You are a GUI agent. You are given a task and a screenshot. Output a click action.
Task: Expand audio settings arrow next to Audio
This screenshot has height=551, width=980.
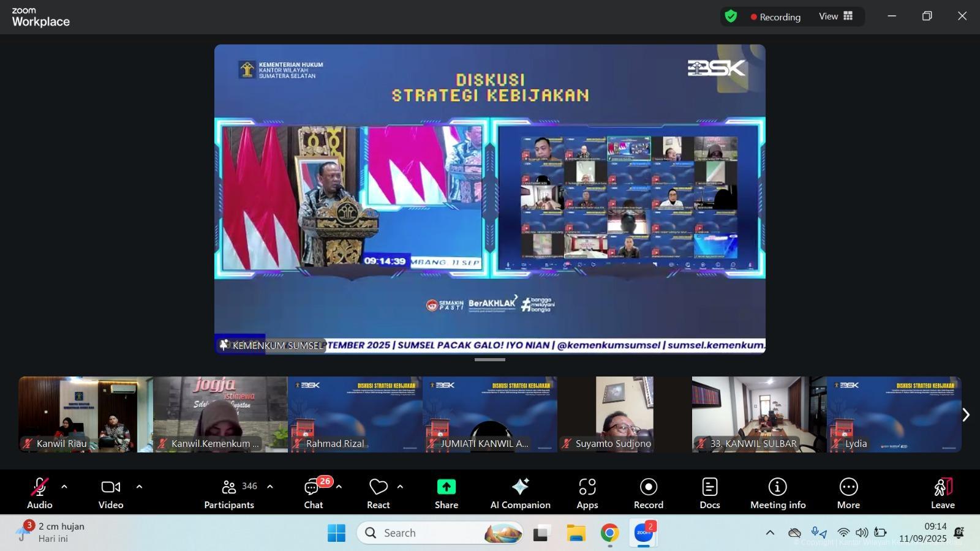coord(64,487)
